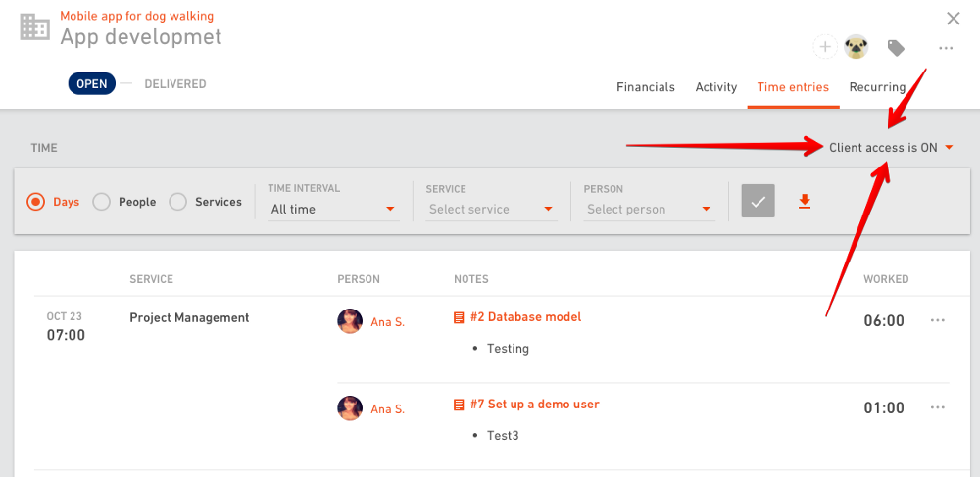The width and height of the screenshot is (980, 477).
Task: Set the status to DELIVERED
Action: tap(175, 83)
